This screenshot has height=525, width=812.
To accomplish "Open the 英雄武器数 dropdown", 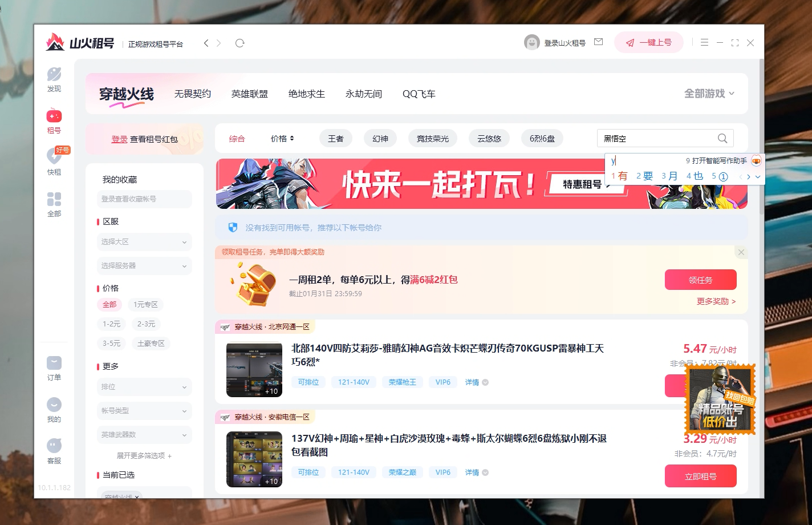I will [x=144, y=435].
